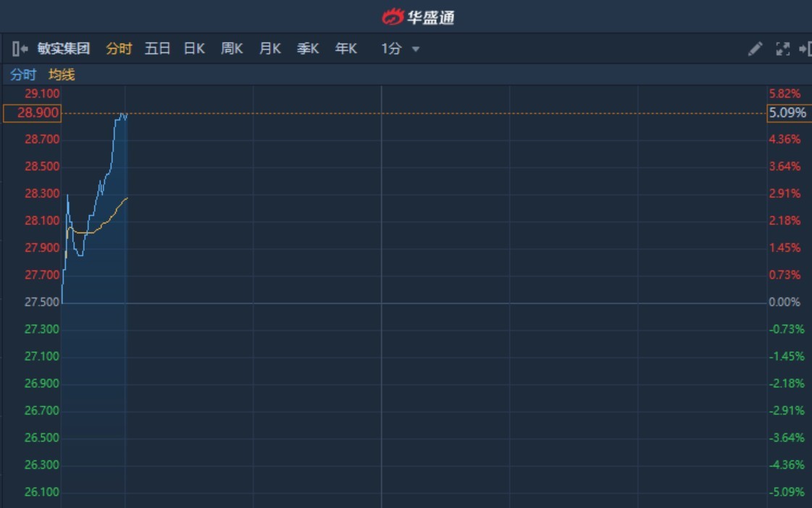
Task: Click the latest peak on price line
Action: [122, 114]
